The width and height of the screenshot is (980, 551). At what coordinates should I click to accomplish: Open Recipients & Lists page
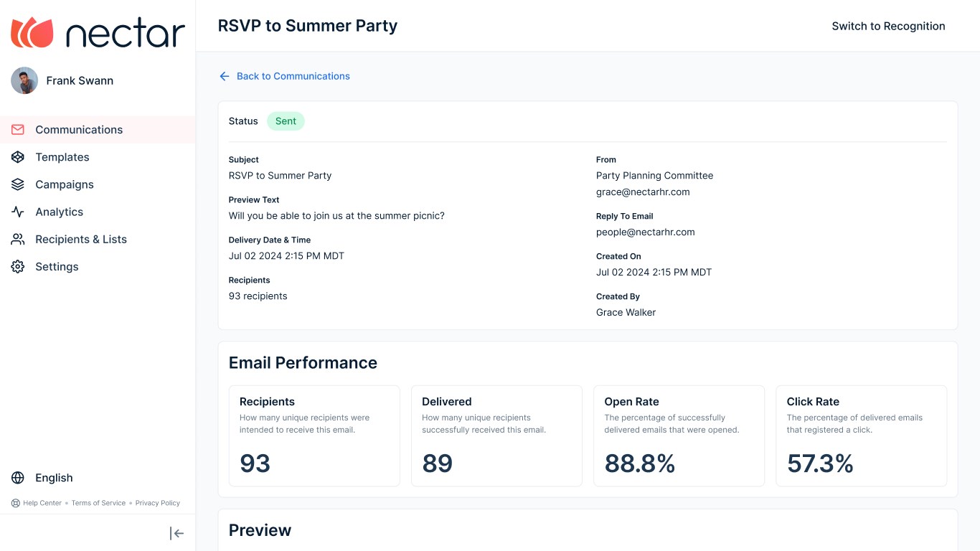81,239
